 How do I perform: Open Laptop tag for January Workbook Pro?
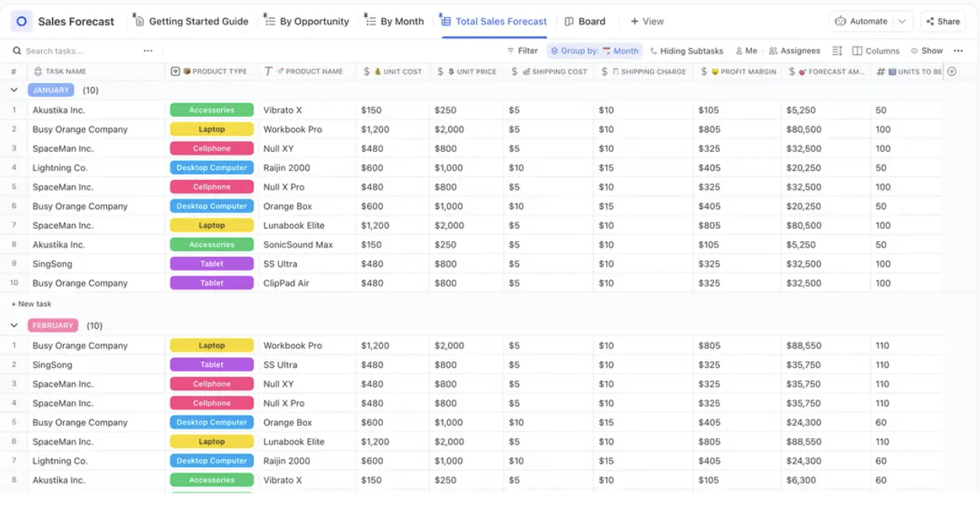tap(212, 130)
